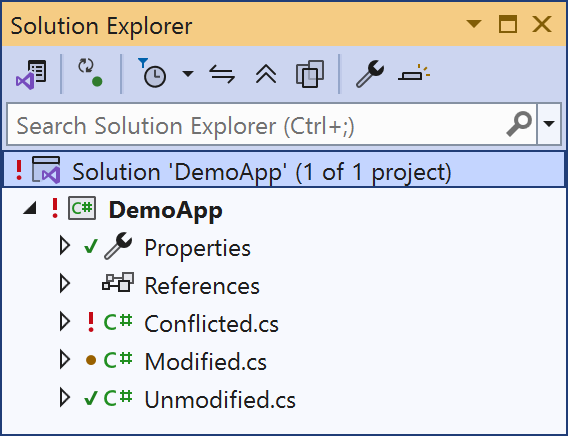The image size is (568, 436).
Task: Expand the Conflicted.cs node
Action: (x=65, y=322)
